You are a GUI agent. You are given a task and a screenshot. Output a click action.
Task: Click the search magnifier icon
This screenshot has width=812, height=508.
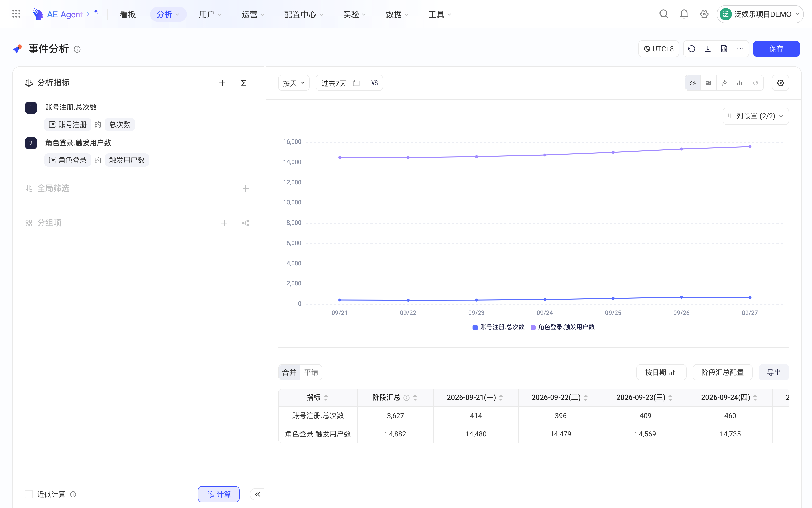(x=663, y=14)
